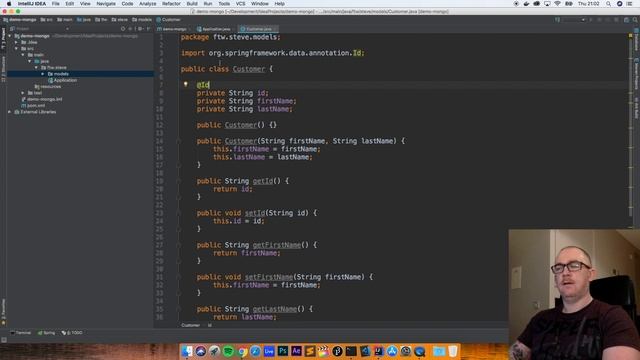
Task: Click the AirPlay display menu bar icon
Action: pyautogui.click(x=547, y=4)
